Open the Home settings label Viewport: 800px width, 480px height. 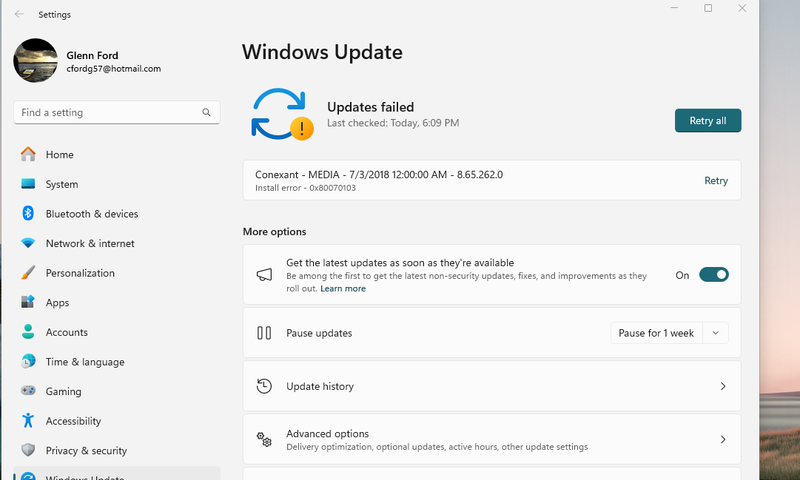[60, 155]
